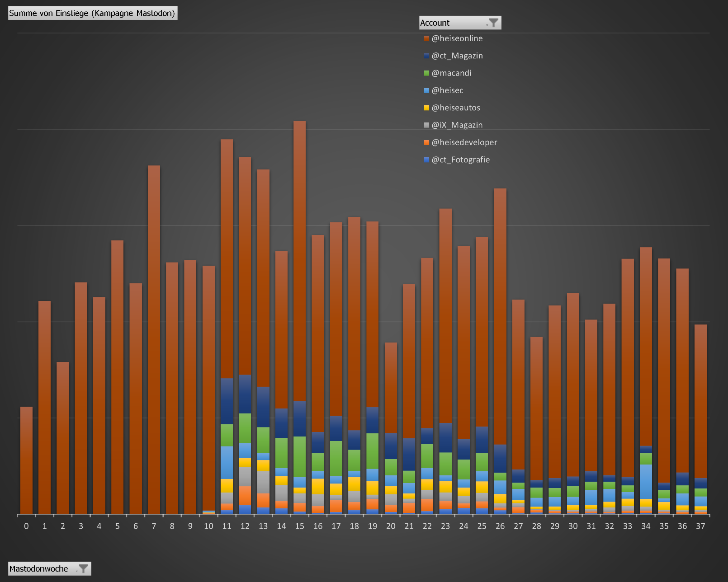Select the @heisedeveloper legend entry
The height and width of the screenshot is (582, 728).
464,142
